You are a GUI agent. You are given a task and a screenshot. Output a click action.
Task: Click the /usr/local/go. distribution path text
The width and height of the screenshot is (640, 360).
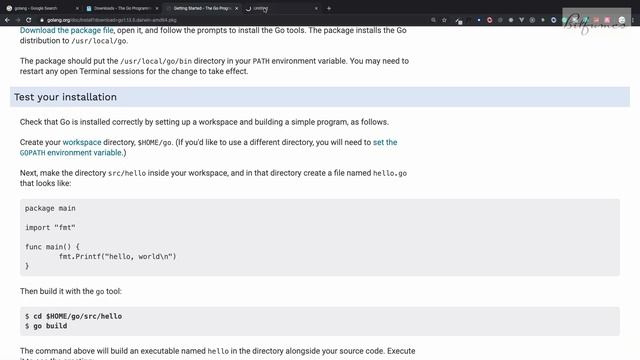(99, 41)
